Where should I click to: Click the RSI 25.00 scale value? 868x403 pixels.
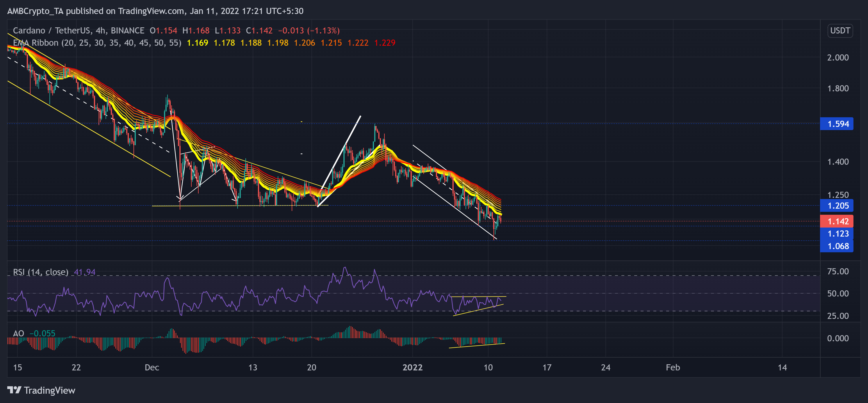click(838, 316)
